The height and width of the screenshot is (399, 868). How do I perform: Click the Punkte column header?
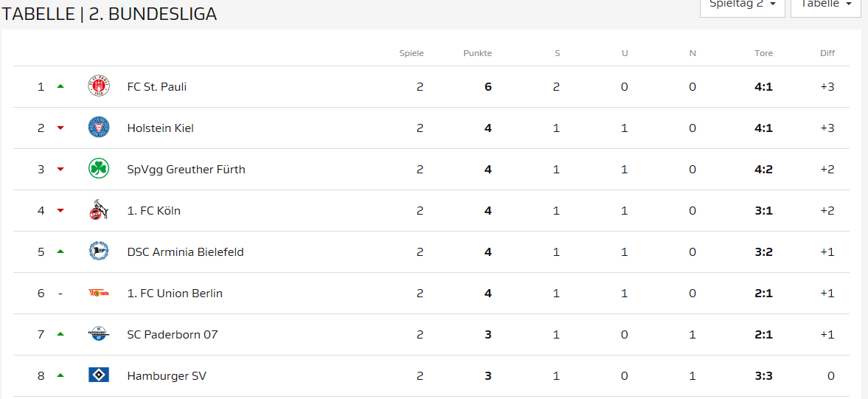[477, 53]
